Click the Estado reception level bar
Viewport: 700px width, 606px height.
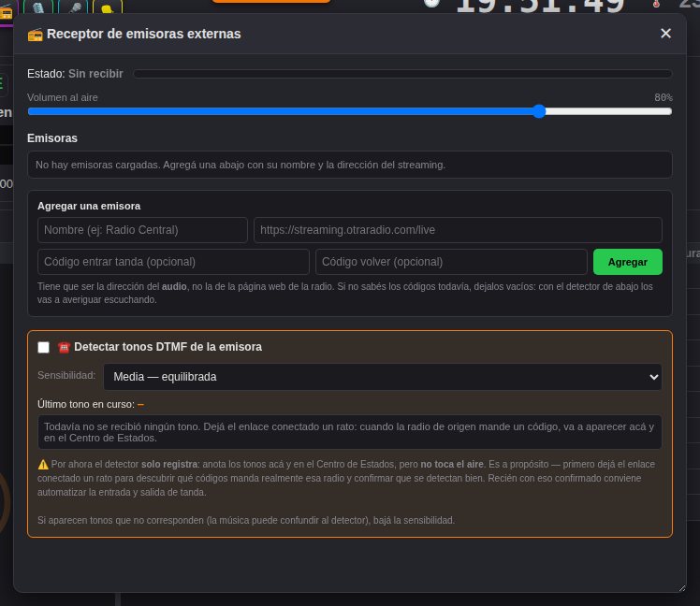(402, 74)
